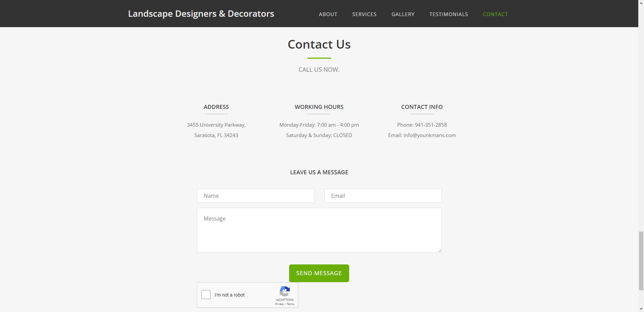644x312 pixels.
Task: Open the reCAPTCHA Terms link
Action: tap(290, 304)
